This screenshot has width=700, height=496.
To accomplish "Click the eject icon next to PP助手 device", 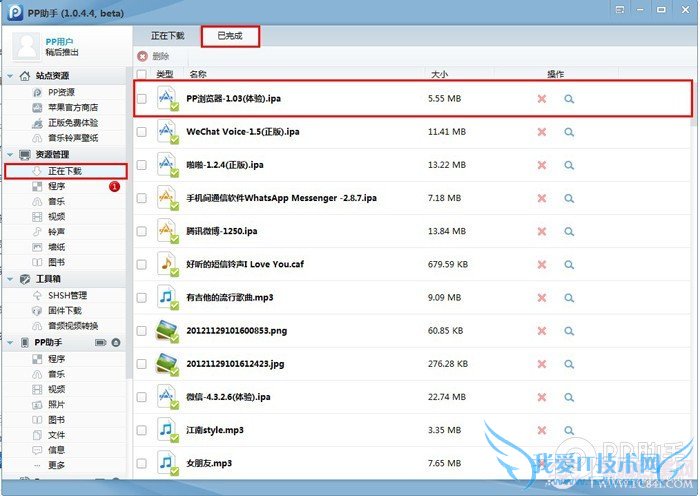I will point(116,342).
